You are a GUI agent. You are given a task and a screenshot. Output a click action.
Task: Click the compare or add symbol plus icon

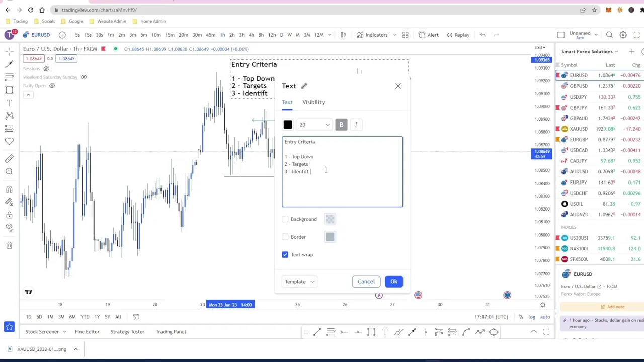click(x=62, y=35)
